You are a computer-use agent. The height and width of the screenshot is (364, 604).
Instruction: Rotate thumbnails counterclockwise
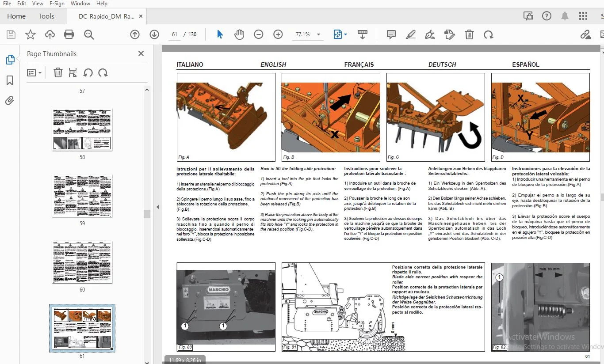(88, 72)
